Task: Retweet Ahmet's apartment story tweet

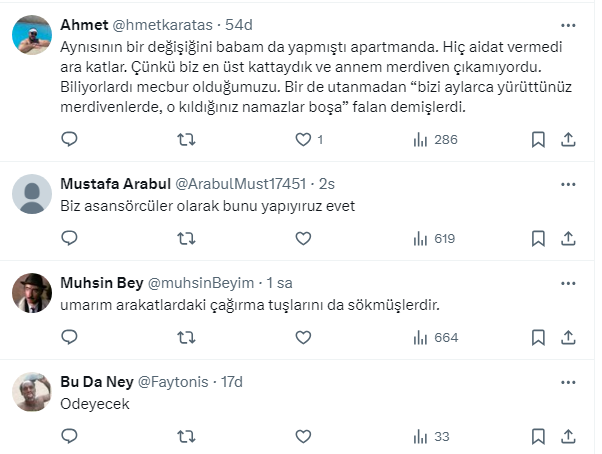Action: pyautogui.click(x=186, y=140)
